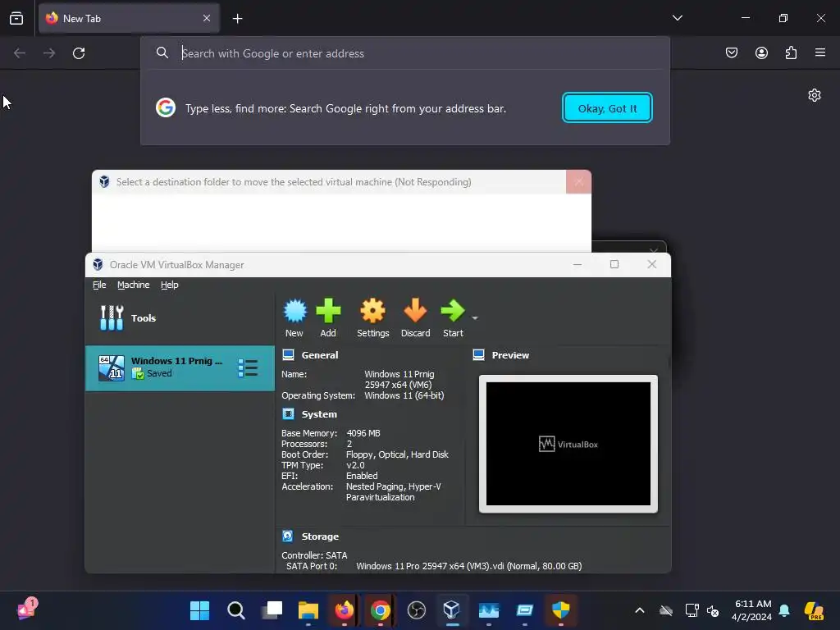Open Firefox View icon at tab strip

tap(16, 18)
